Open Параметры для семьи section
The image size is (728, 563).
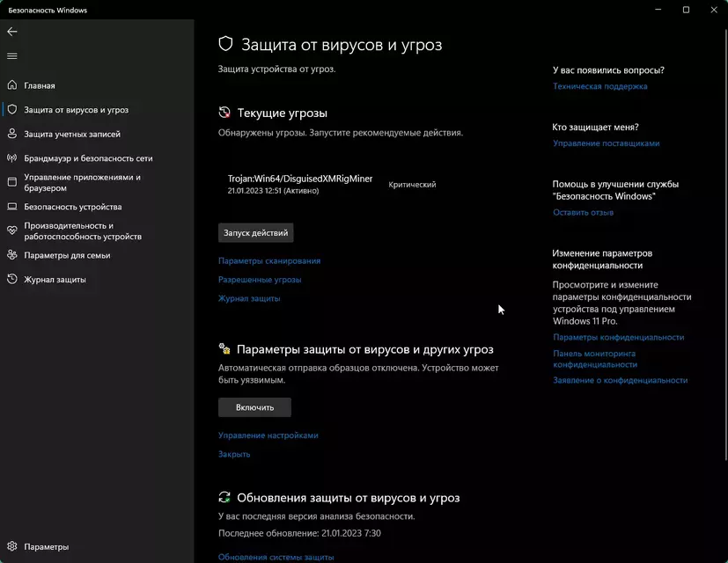click(x=67, y=255)
